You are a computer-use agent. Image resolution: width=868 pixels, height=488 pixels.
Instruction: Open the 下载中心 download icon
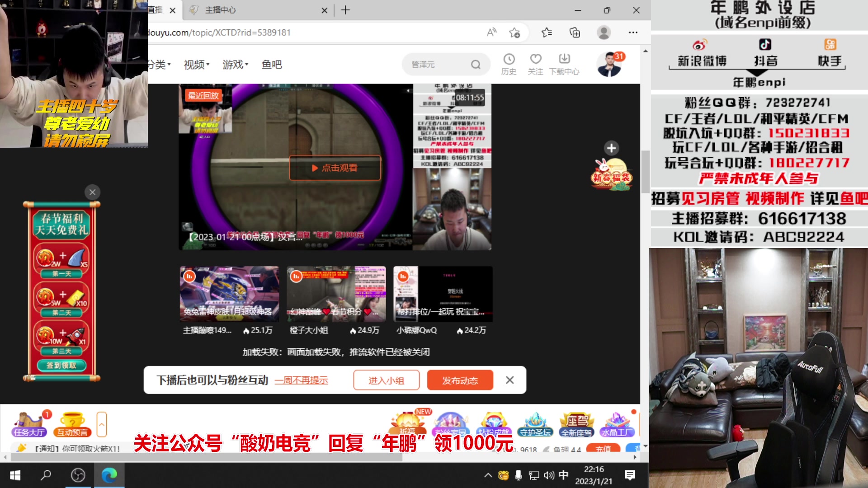pyautogui.click(x=564, y=64)
